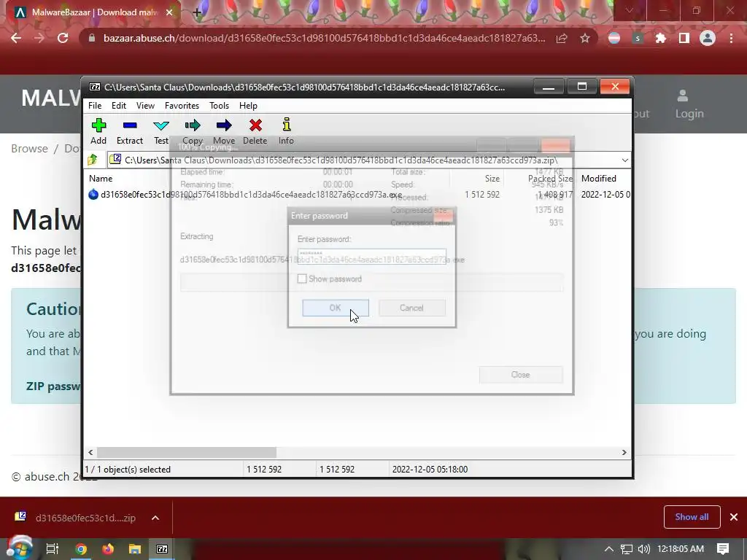Open Task View on the taskbar

point(53,548)
